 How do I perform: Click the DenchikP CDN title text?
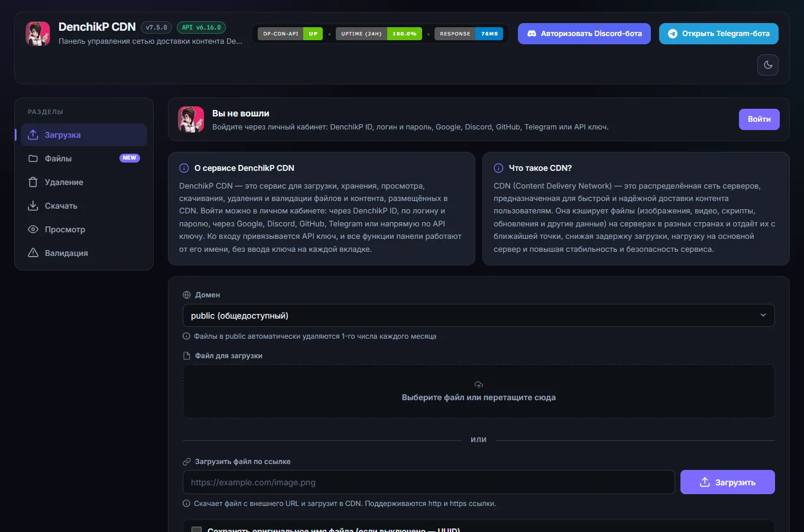pos(97,27)
